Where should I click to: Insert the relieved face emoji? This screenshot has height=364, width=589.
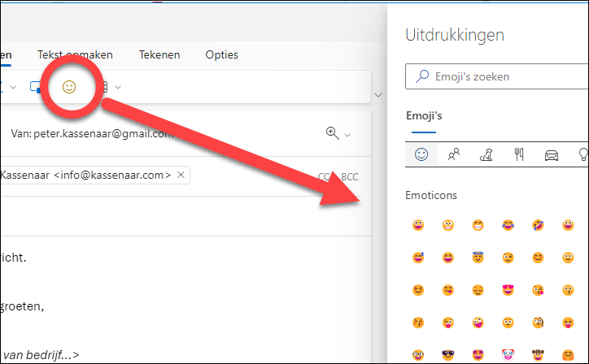(x=478, y=290)
